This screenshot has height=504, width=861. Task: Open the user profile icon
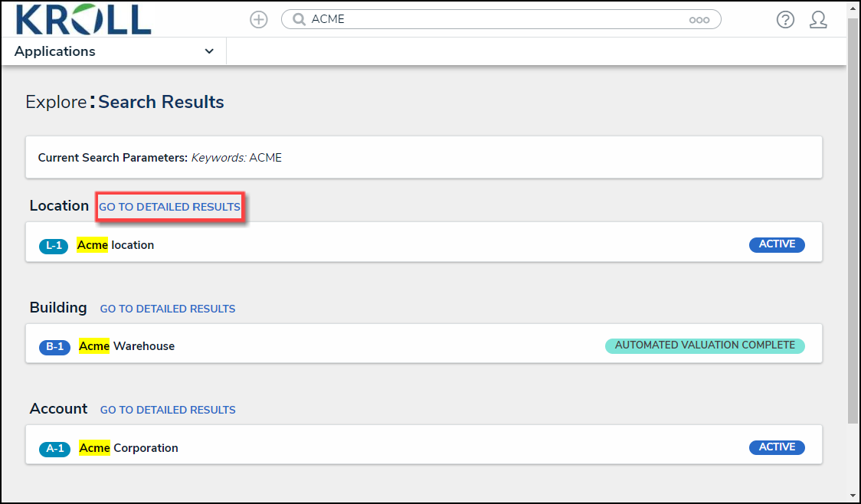pos(818,20)
